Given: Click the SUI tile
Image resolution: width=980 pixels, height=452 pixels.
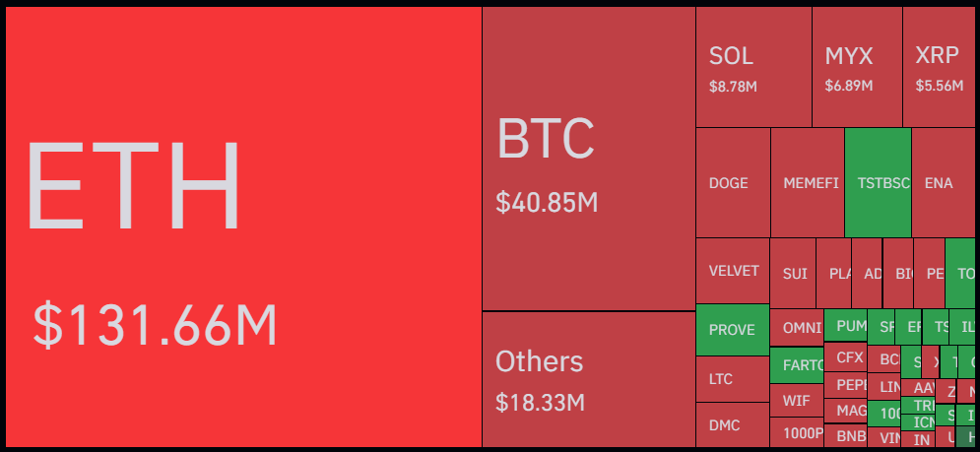Looking at the screenshot, I should (793, 273).
